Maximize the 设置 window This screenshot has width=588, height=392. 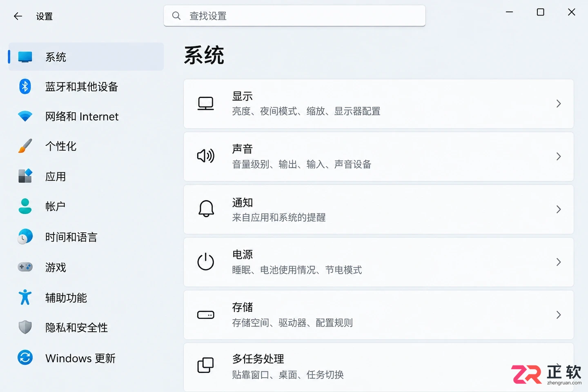point(540,12)
